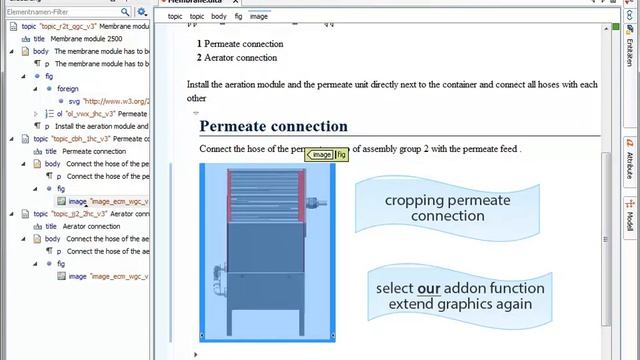Fold the Permeate connection section in the editor
This screenshot has width=640, height=360.
click(196, 113)
